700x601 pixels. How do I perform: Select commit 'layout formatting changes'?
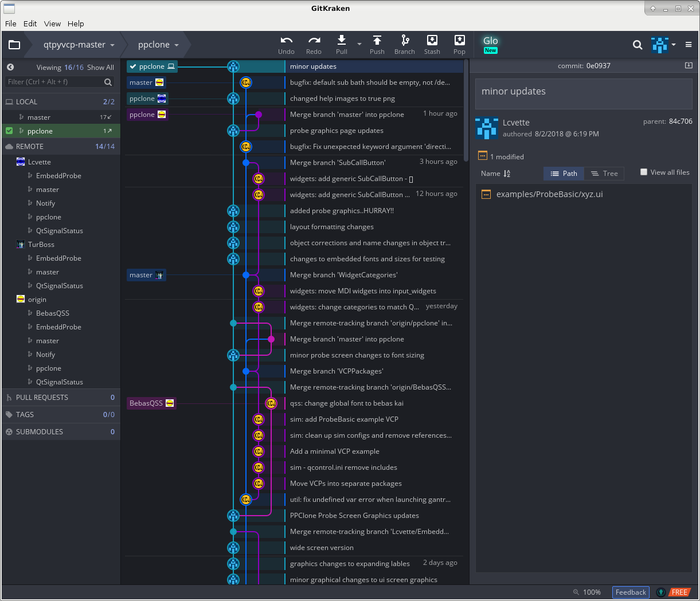coord(332,227)
